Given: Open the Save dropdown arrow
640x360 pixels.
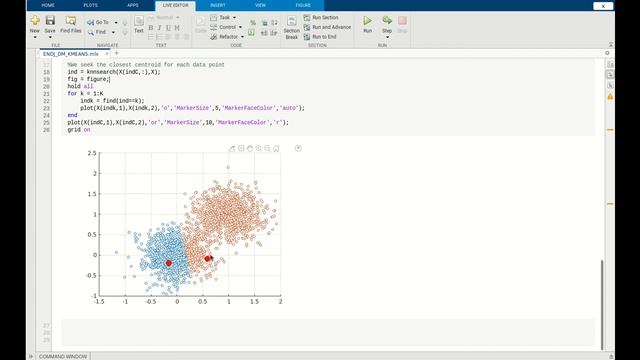Looking at the screenshot, I should coord(50,37).
